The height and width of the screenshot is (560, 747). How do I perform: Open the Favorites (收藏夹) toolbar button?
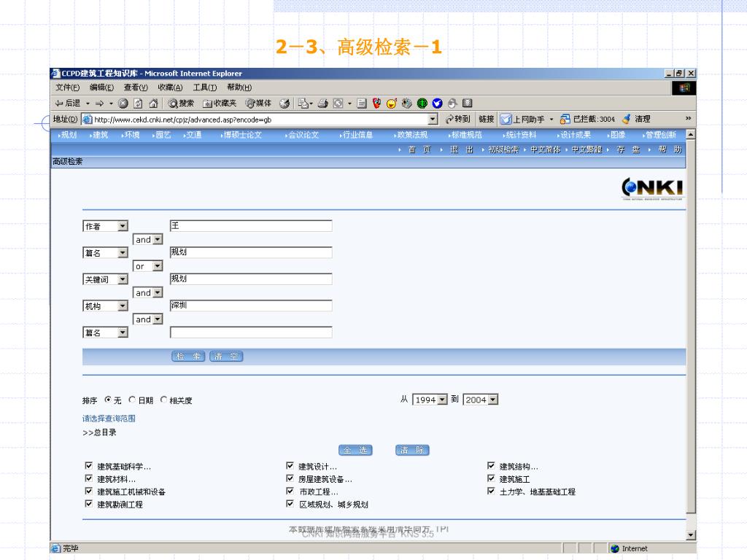coord(220,104)
